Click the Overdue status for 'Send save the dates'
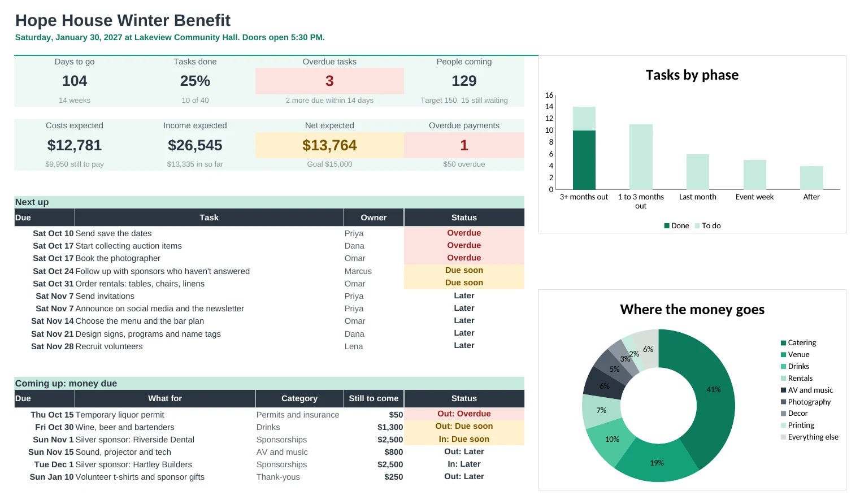 click(464, 233)
